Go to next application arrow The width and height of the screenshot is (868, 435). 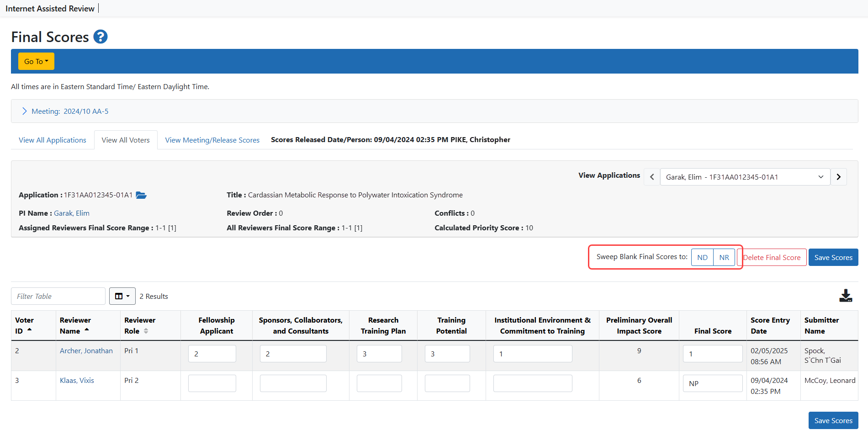click(839, 177)
